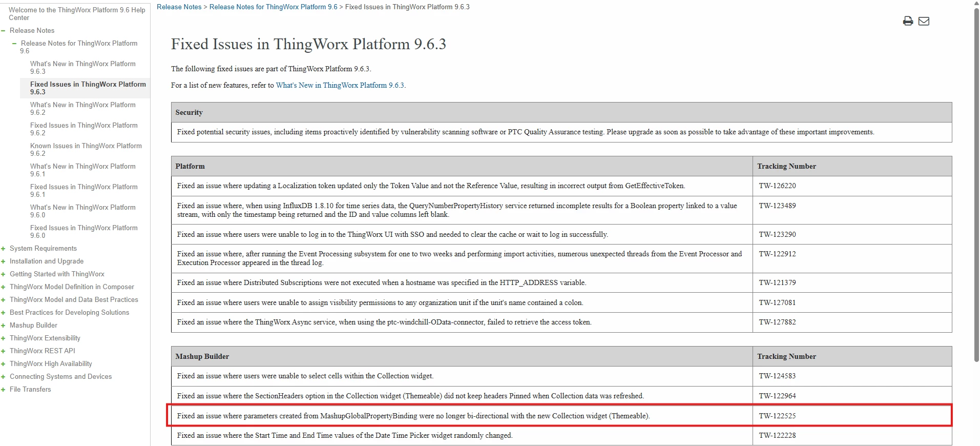The image size is (980, 446).
Task: Expand the ThingWorx Extensibility section
Action: click(x=3, y=338)
